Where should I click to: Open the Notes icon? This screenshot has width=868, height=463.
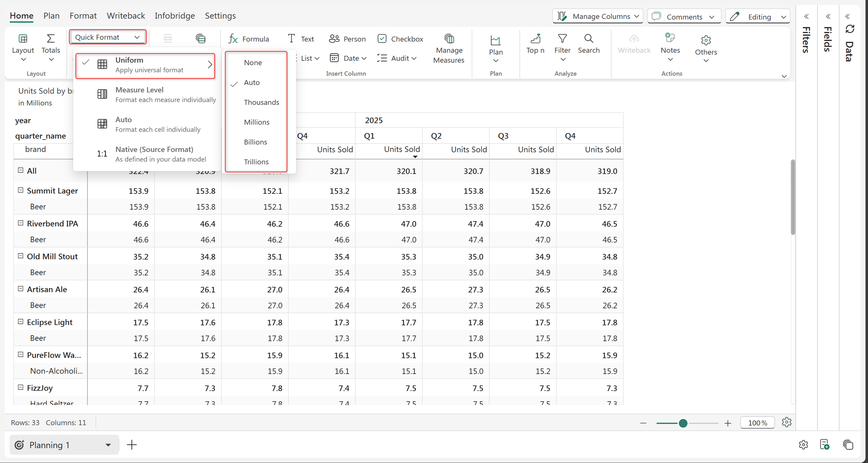tap(670, 38)
